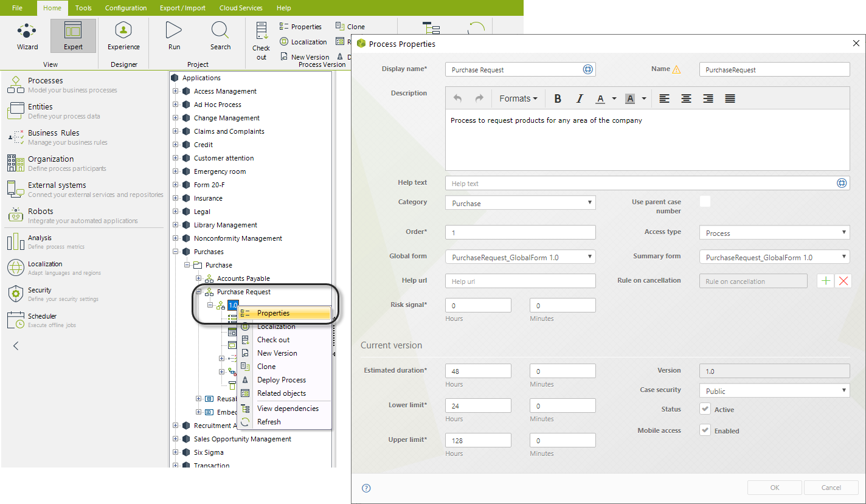Open the File menu tab
Screen dimensions: 866x504
pyautogui.click(x=17, y=8)
